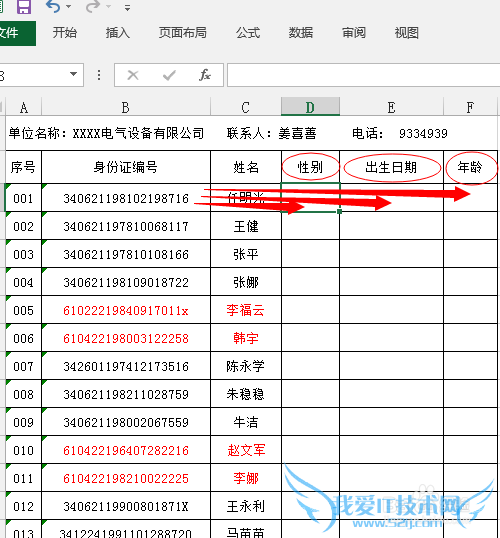Open the Undo history dropdown arrow
Image resolution: width=500 pixels, height=538 pixels.
pyautogui.click(x=68, y=7)
